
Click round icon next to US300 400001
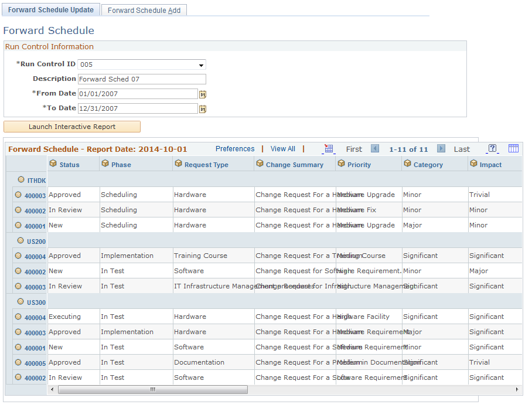point(18,347)
